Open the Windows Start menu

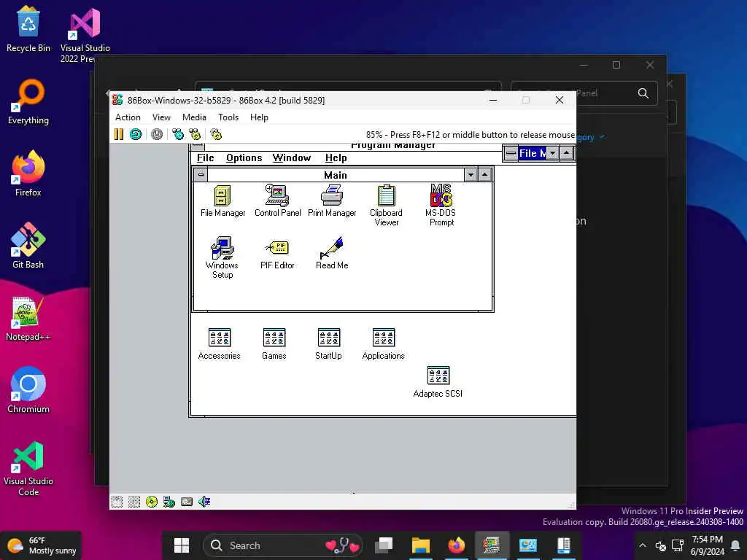tap(182, 545)
